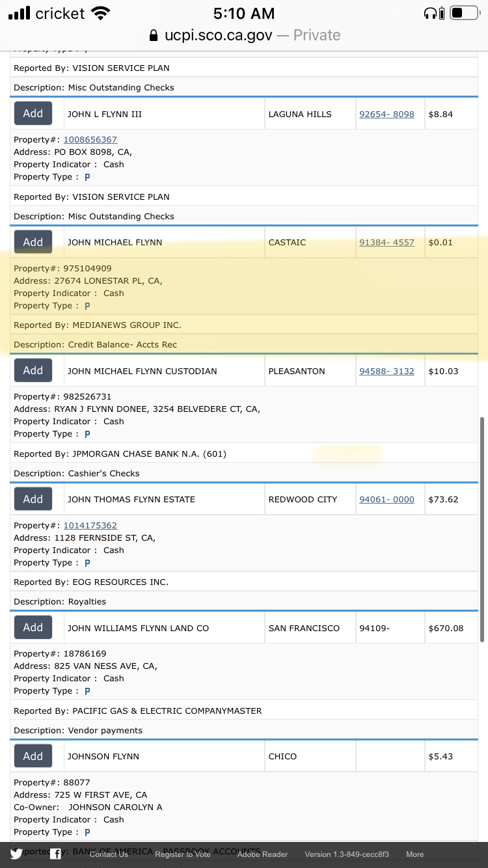Select Property# 18786169

point(60,654)
